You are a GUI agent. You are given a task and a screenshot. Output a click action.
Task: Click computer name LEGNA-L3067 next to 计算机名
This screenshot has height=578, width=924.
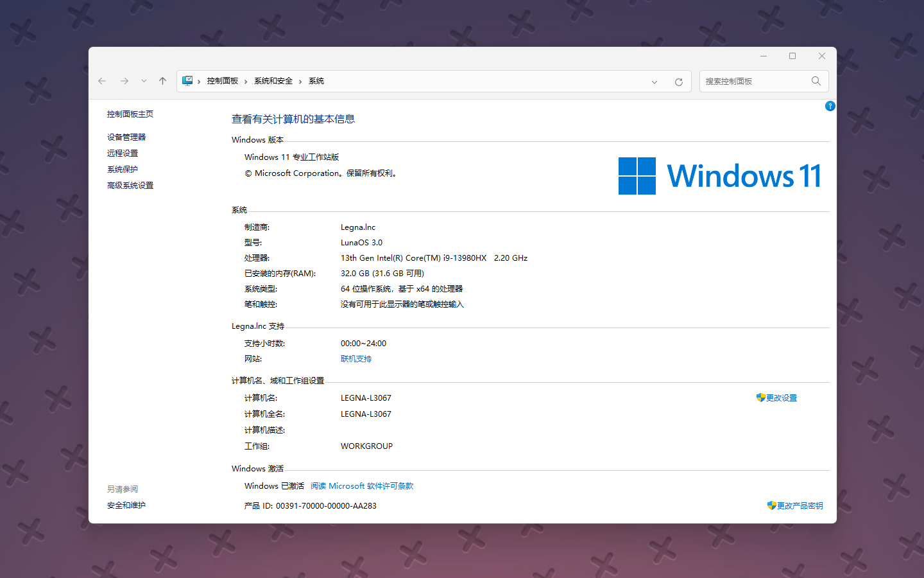point(366,398)
